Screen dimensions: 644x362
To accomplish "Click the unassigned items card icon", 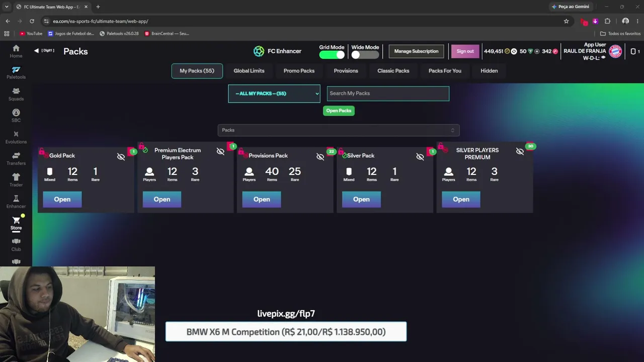I will (633, 51).
